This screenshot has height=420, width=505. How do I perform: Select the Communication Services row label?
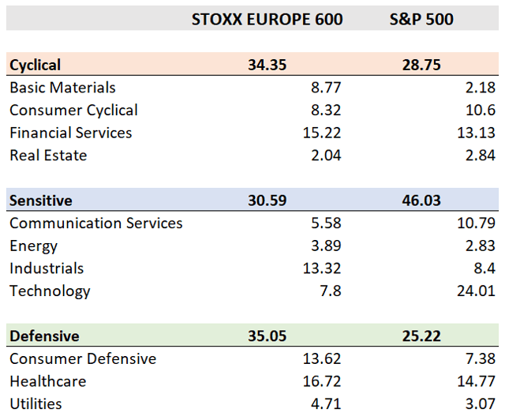96,223
